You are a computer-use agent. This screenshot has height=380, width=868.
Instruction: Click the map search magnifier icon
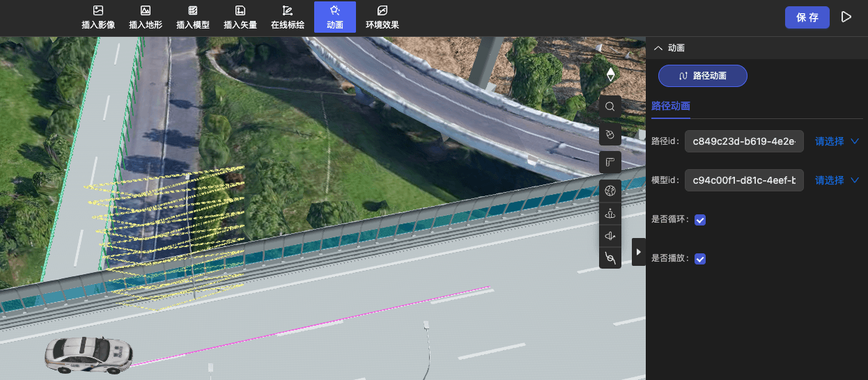pos(610,106)
